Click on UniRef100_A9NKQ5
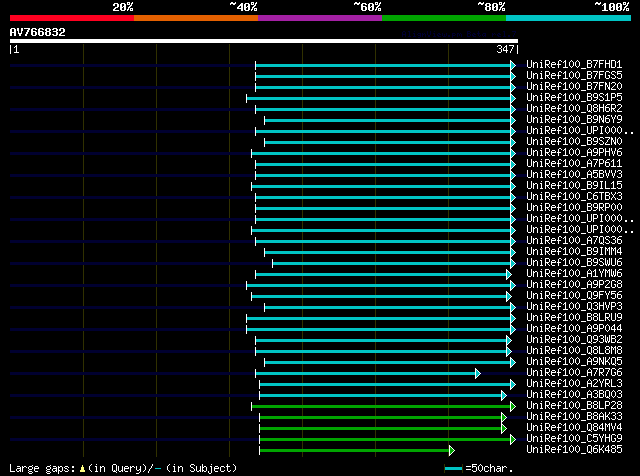Viewport: 640px width, 476px height. point(574,362)
